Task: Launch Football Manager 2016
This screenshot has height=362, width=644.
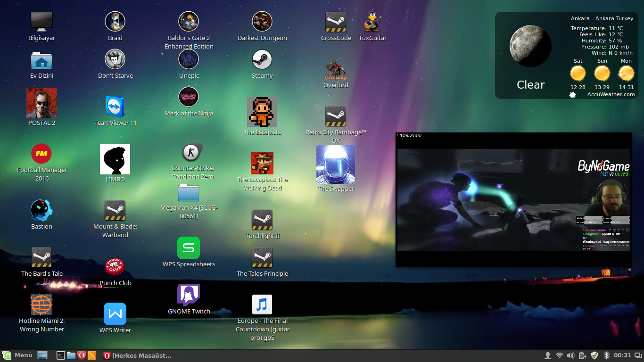Action: point(41,154)
